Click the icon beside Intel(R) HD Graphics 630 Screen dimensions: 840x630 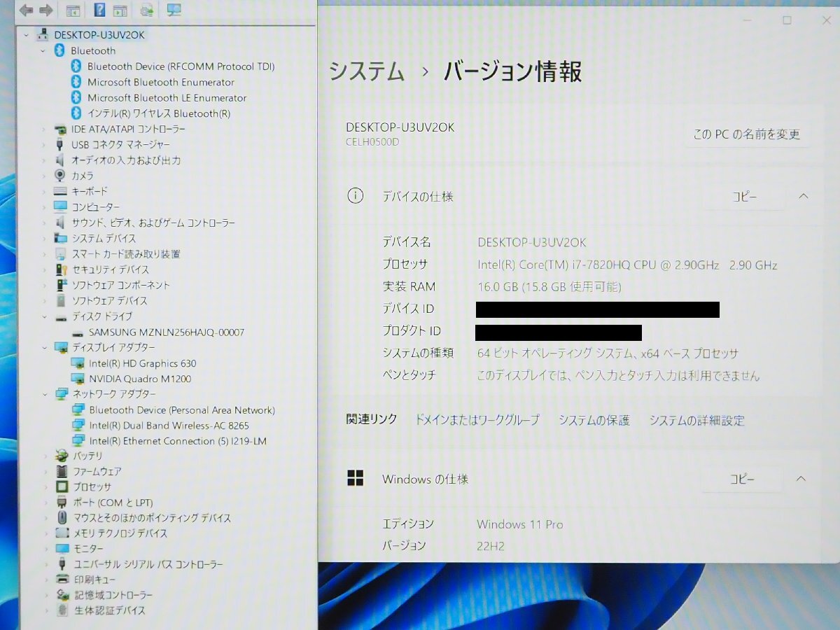pos(78,363)
